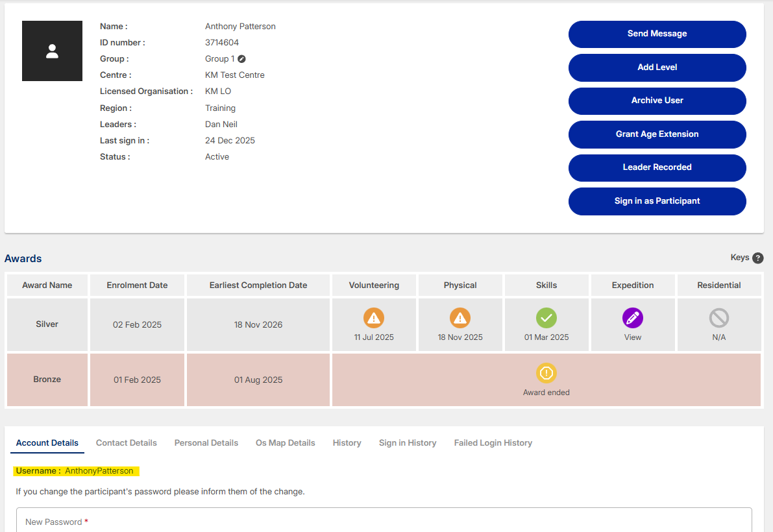Switch to the Contact Details tab
The image size is (773, 532).
pyautogui.click(x=127, y=443)
